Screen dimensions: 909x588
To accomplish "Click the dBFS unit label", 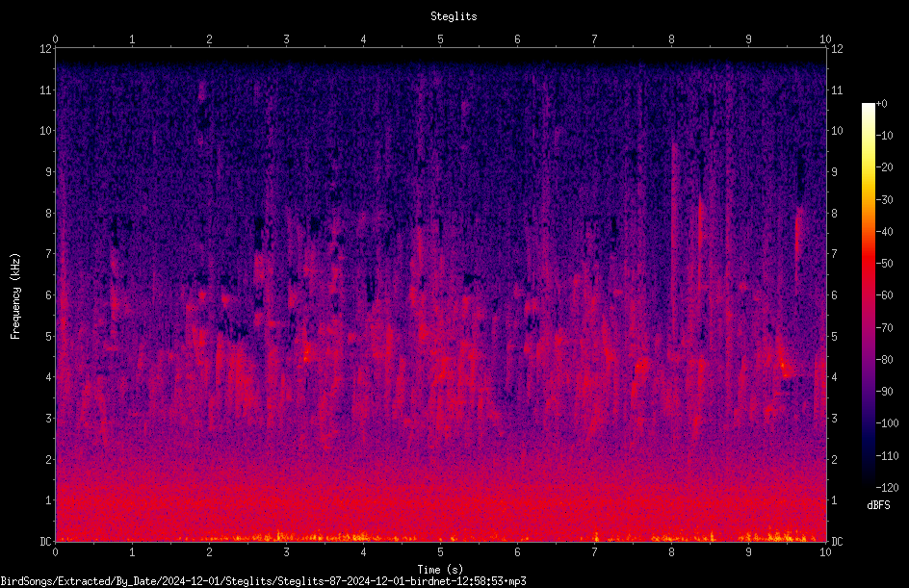I will tap(878, 505).
